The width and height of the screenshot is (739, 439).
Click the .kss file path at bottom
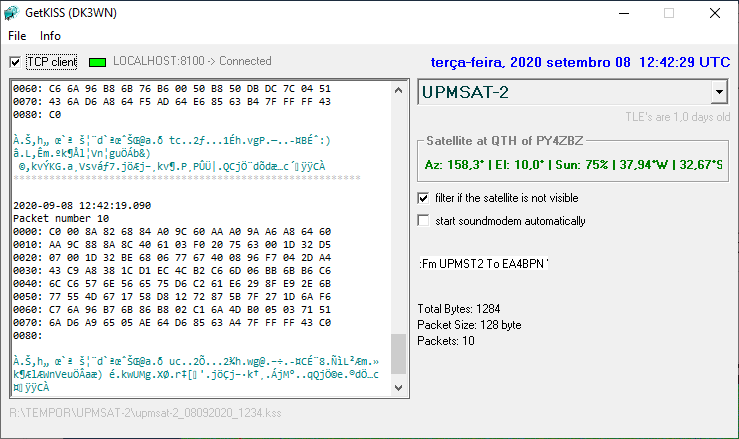(145, 413)
